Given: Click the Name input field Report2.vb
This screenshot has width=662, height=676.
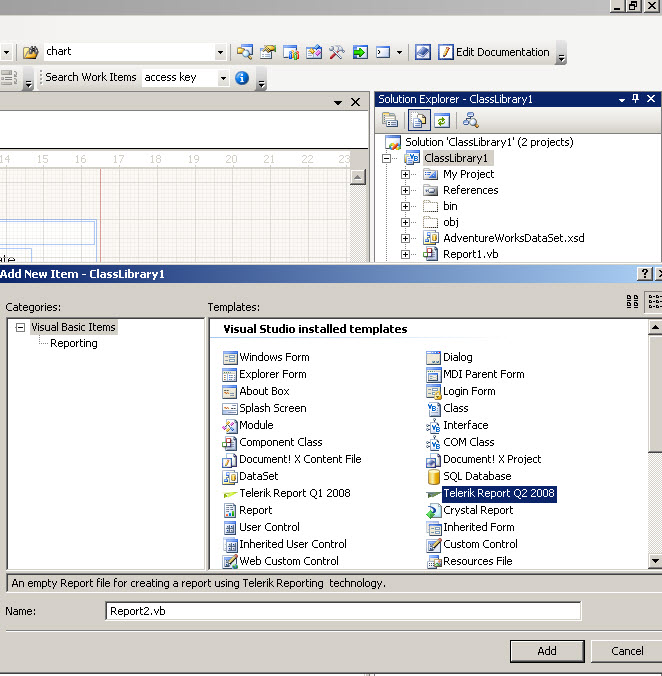Looking at the screenshot, I should coord(343,611).
